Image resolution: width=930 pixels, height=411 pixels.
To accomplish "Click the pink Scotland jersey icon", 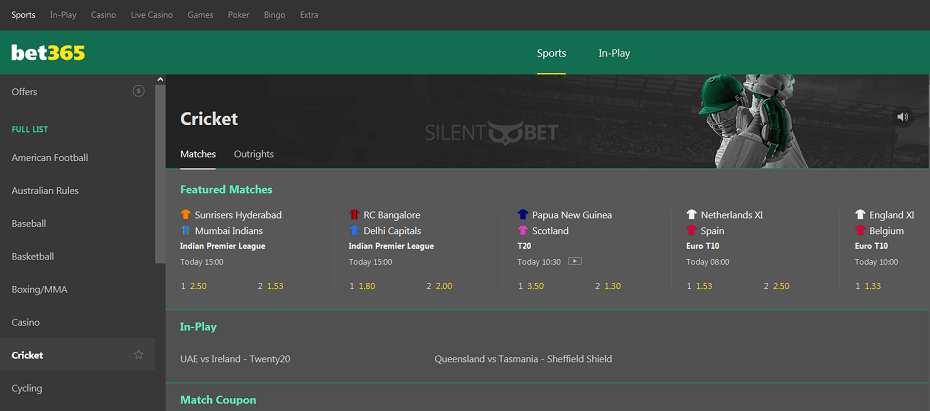I will 523,230.
